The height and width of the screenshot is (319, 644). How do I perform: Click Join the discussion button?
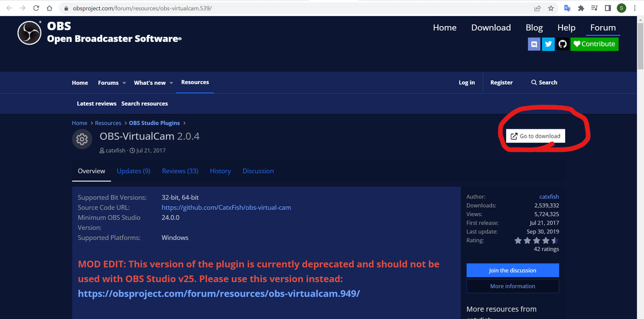click(x=513, y=270)
